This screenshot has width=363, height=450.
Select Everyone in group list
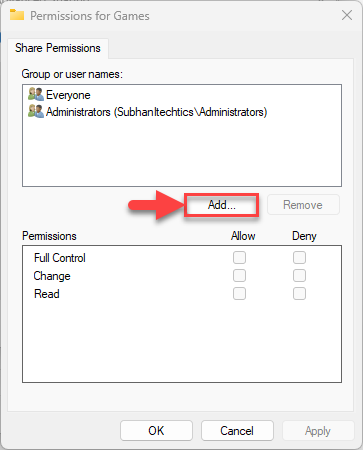tap(68, 95)
